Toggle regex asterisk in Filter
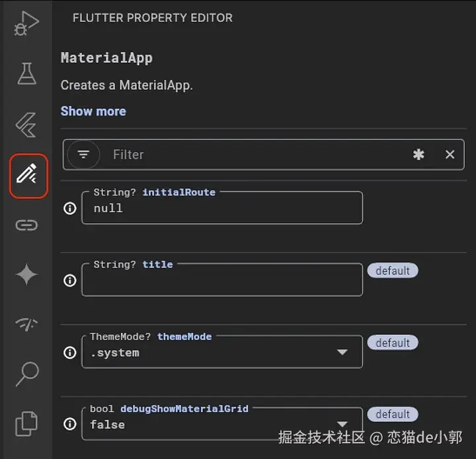476x459 pixels. tap(418, 155)
